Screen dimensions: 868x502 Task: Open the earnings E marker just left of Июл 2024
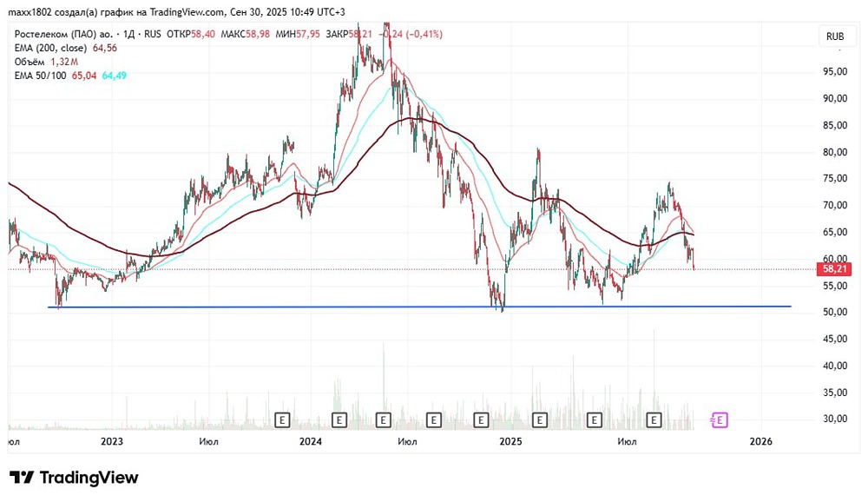(x=383, y=420)
